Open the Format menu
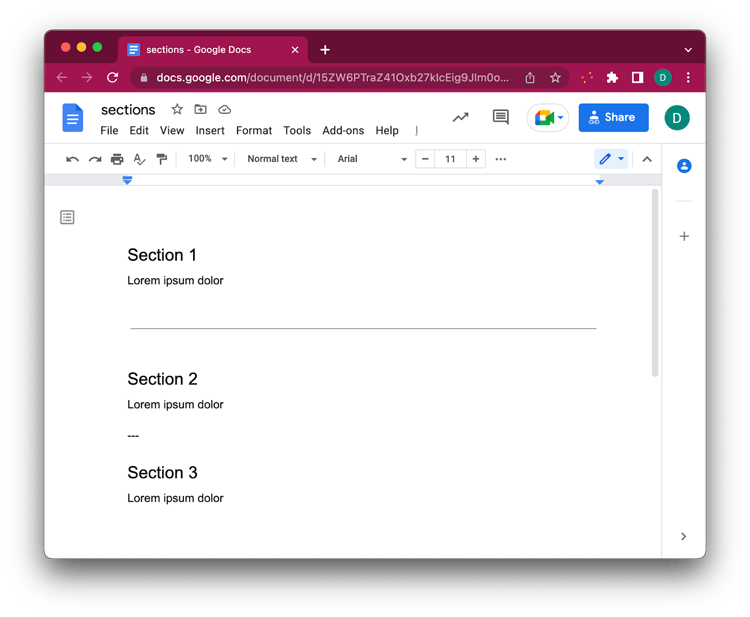Viewport: 750px width, 617px height. pyautogui.click(x=254, y=131)
